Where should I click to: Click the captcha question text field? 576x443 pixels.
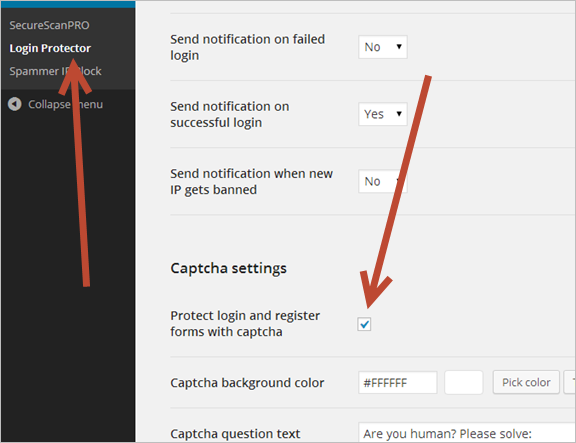click(467, 433)
